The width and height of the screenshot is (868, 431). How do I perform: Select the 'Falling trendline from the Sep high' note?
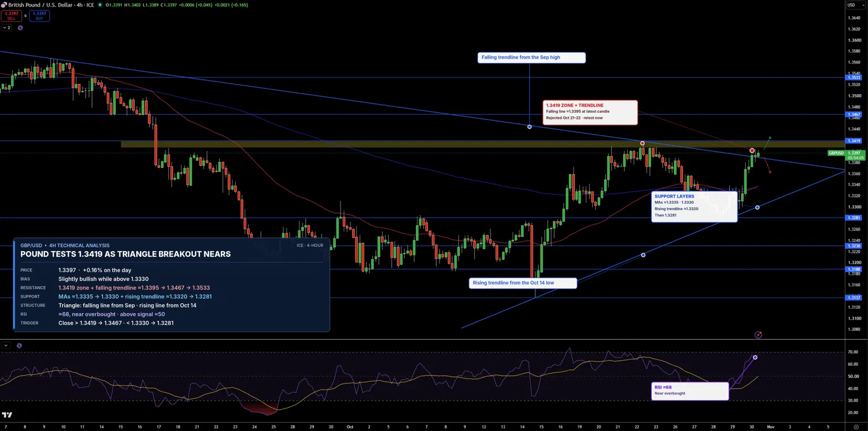[x=531, y=58]
